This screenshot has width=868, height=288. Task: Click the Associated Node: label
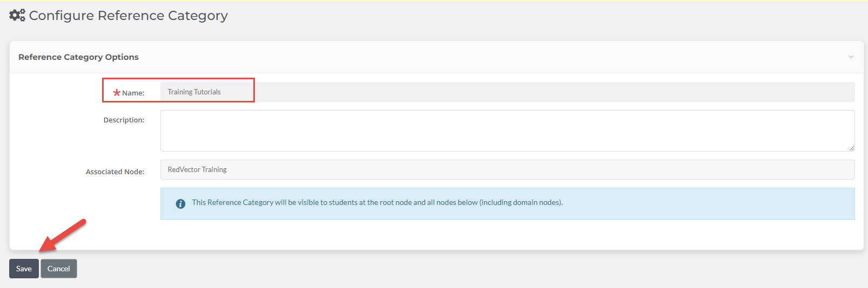(x=115, y=172)
